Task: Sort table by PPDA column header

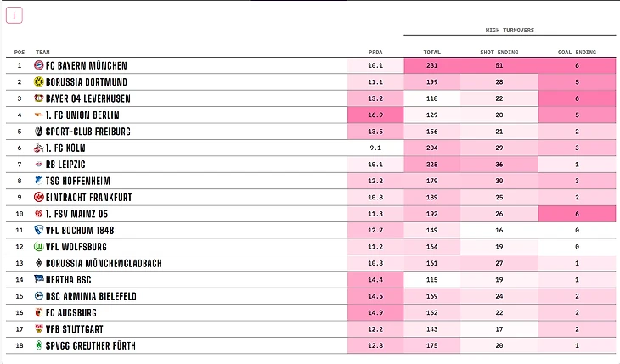Action: 375,52
